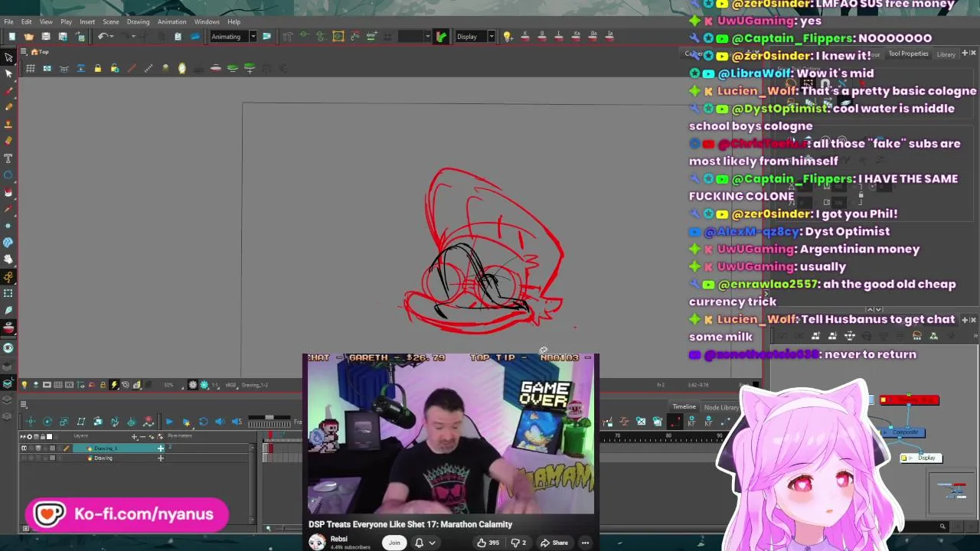Screen dimensions: 980x551
Task: Open the Animating workspace dropdown
Action: click(x=233, y=37)
